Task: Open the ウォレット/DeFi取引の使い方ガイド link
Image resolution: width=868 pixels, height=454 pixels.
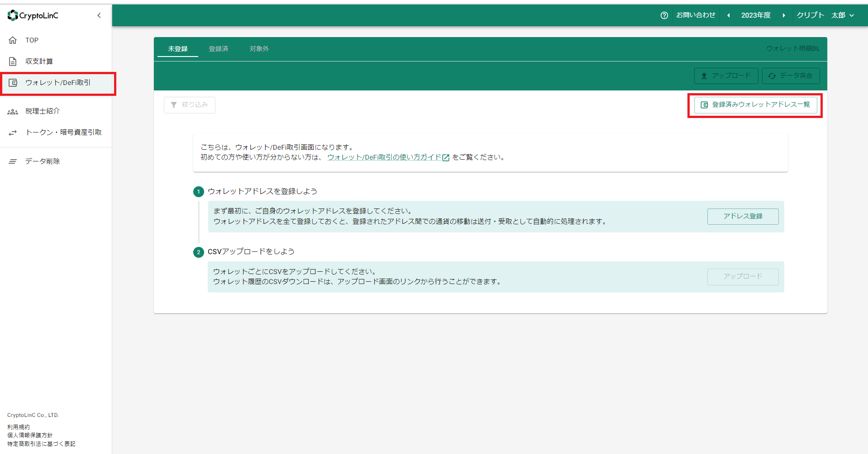Action: click(384, 157)
